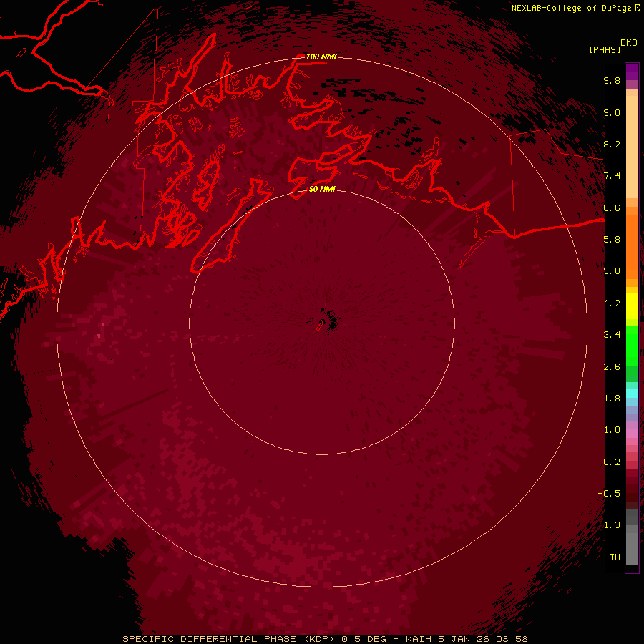The image size is (644, 644).
Task: Click the radar site marker at center
Action: coord(321,324)
